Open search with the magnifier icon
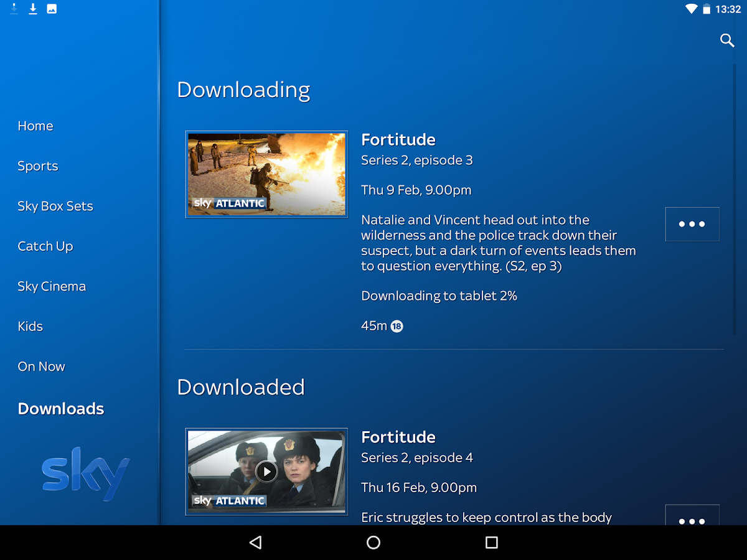Screen dimensions: 747x560 tap(727, 40)
